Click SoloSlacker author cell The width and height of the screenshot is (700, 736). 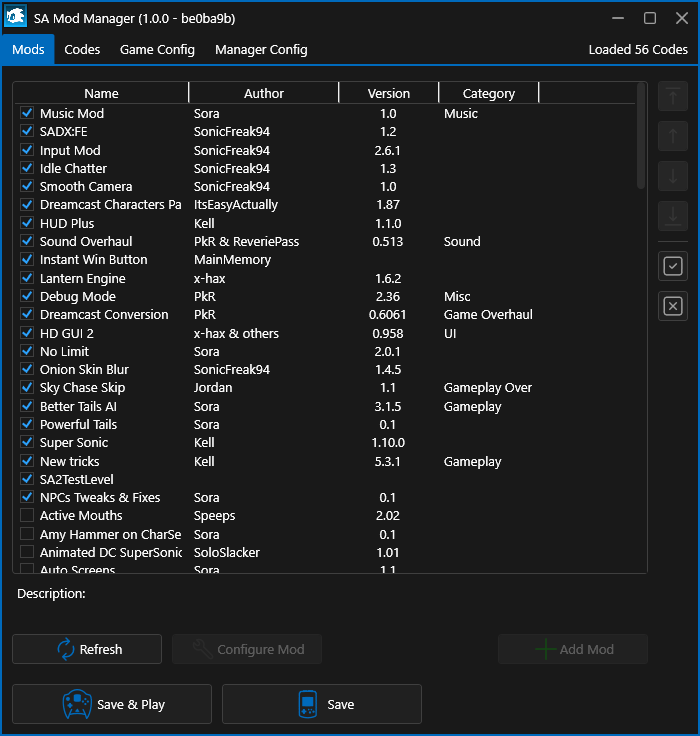pos(227,552)
